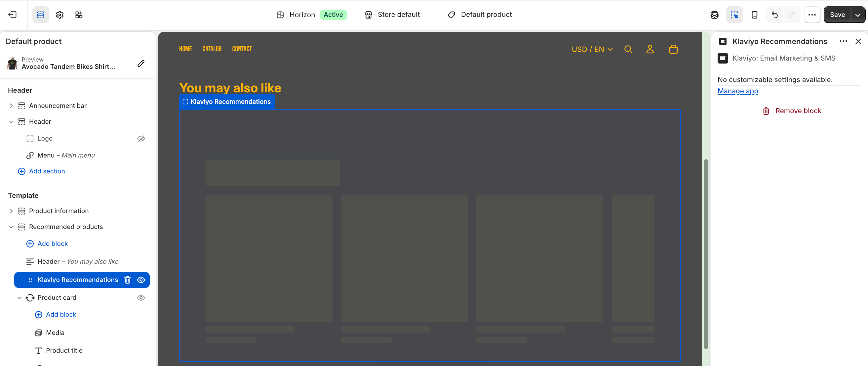
Task: Open the Klaviyo Recommendations panel options menu
Action: (x=844, y=41)
